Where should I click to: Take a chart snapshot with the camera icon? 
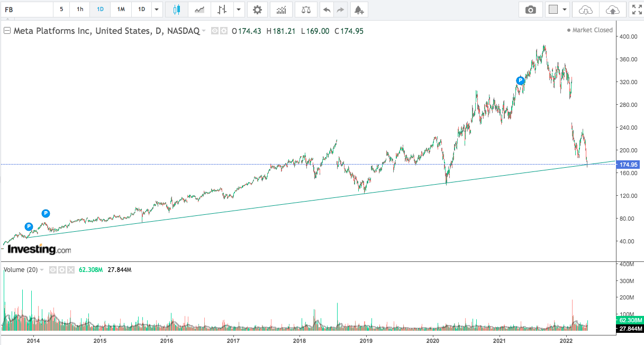pyautogui.click(x=530, y=10)
